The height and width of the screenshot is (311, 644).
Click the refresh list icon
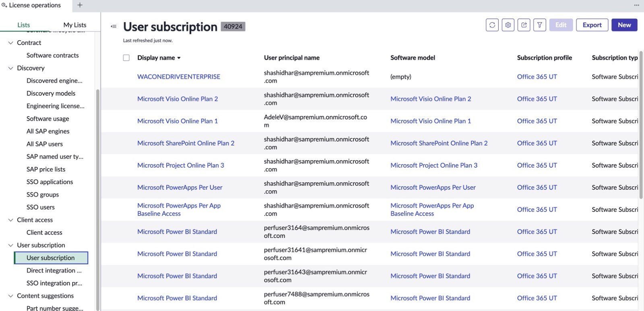pyautogui.click(x=492, y=25)
